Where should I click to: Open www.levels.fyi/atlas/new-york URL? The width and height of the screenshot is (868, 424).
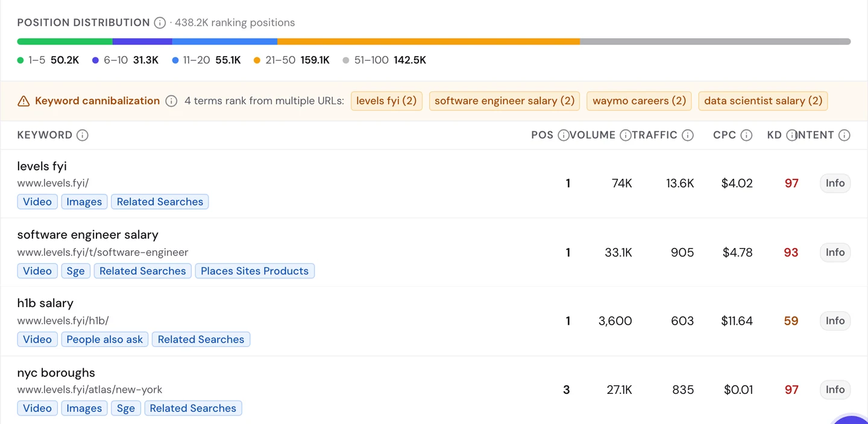click(x=90, y=390)
